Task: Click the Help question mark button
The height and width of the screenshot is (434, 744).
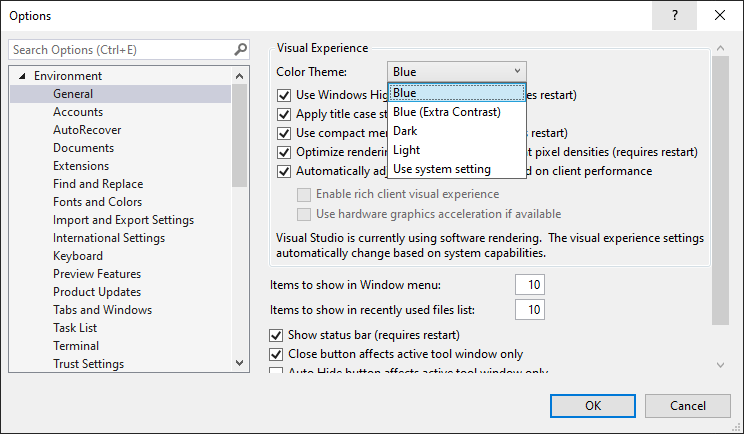Action: pos(676,15)
